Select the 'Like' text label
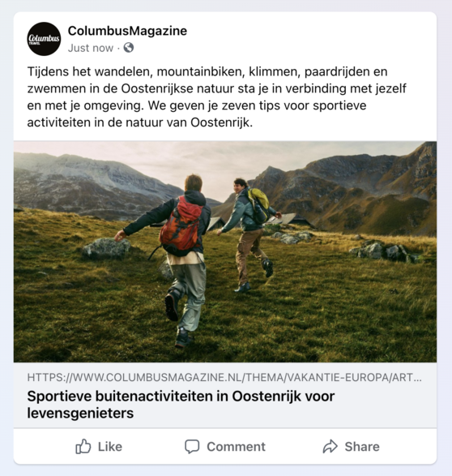The height and width of the screenshot is (476, 452). pyautogui.click(x=109, y=447)
